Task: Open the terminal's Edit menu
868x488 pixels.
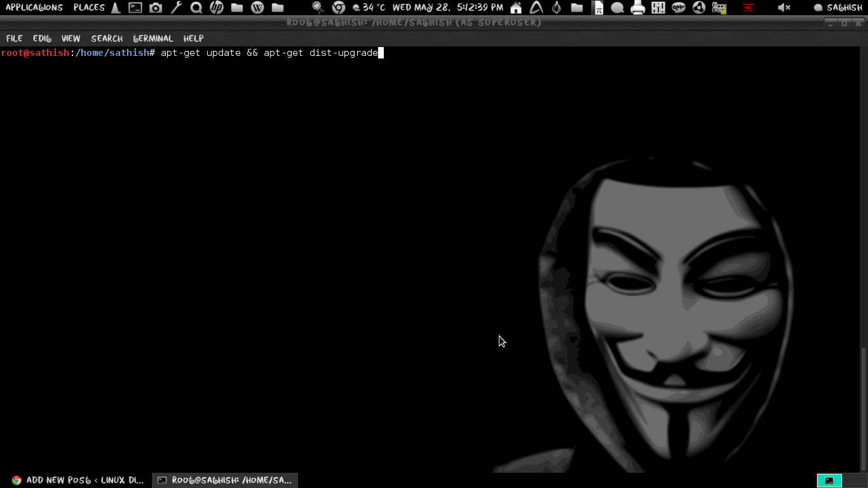Action: click(x=42, y=39)
